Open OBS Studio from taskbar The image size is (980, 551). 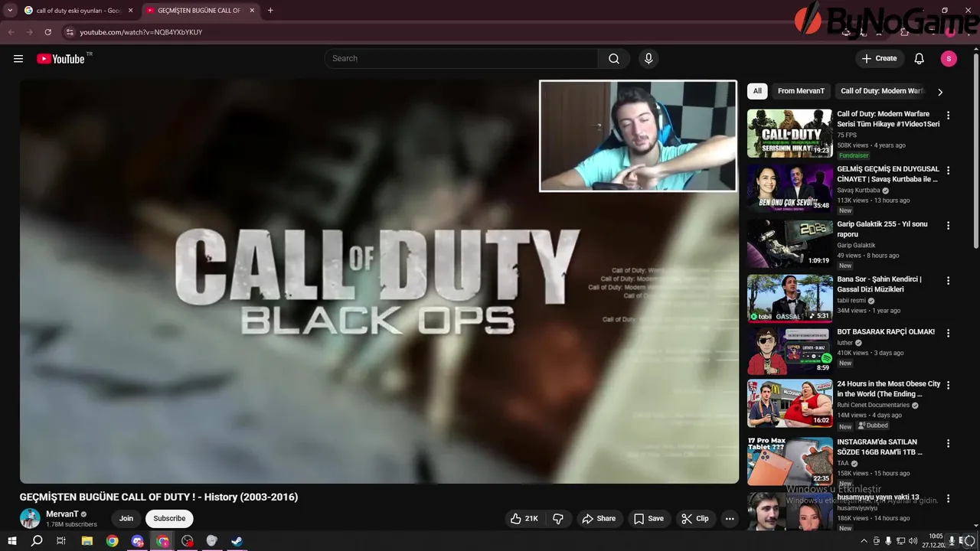tap(187, 541)
